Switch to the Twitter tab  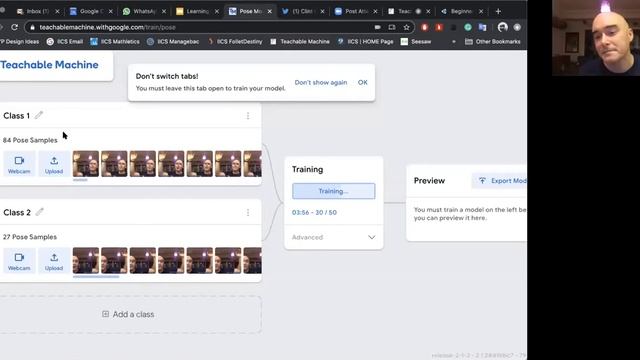(303, 11)
